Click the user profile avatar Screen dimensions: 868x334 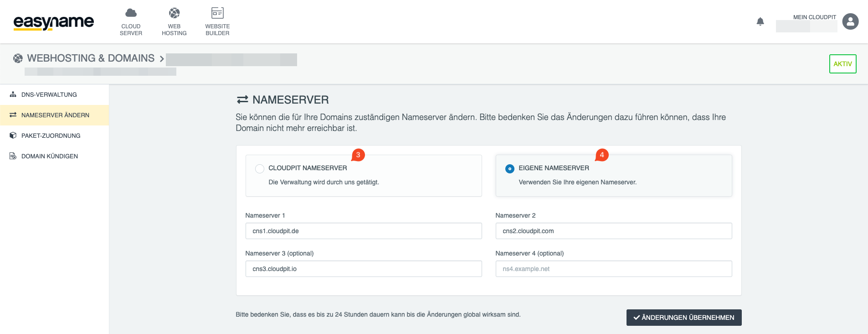(850, 21)
